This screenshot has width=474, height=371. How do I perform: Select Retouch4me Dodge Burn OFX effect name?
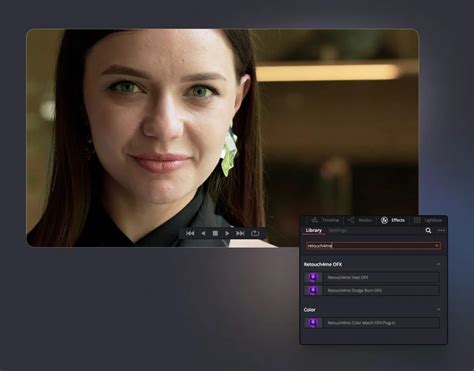[x=355, y=290]
